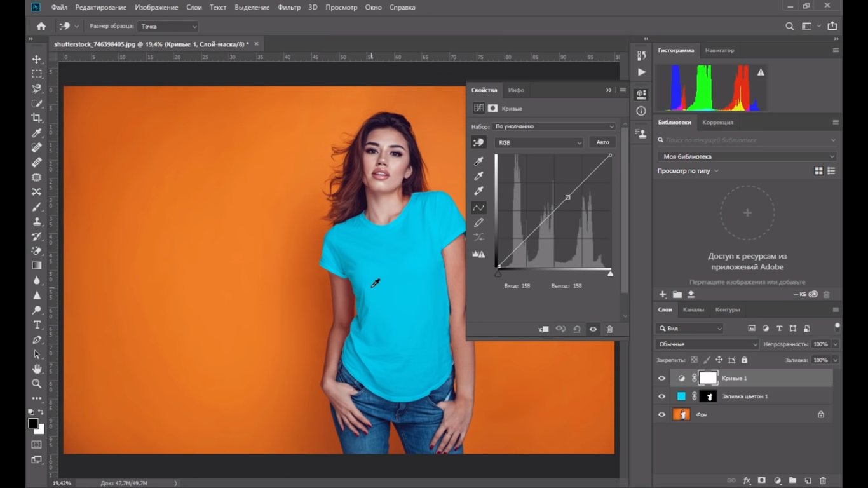Toggle lock position
This screenshot has height=488, width=868.
tap(719, 360)
